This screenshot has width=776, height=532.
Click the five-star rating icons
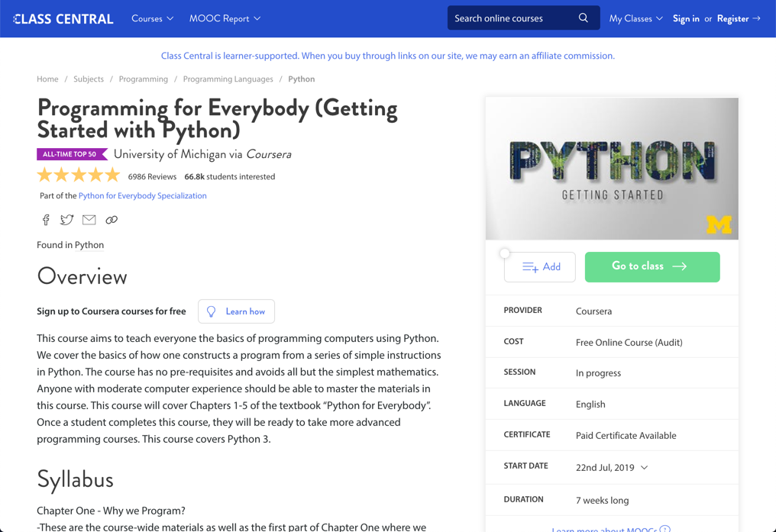tap(79, 176)
